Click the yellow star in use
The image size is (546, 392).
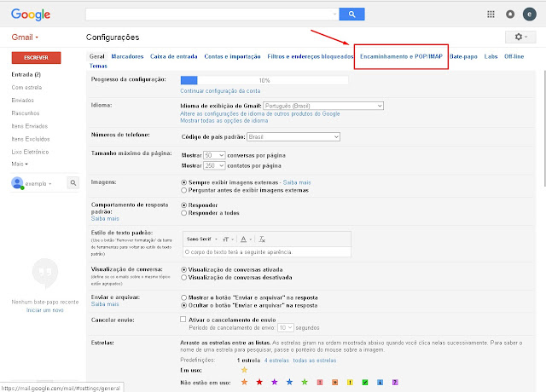[x=245, y=370]
